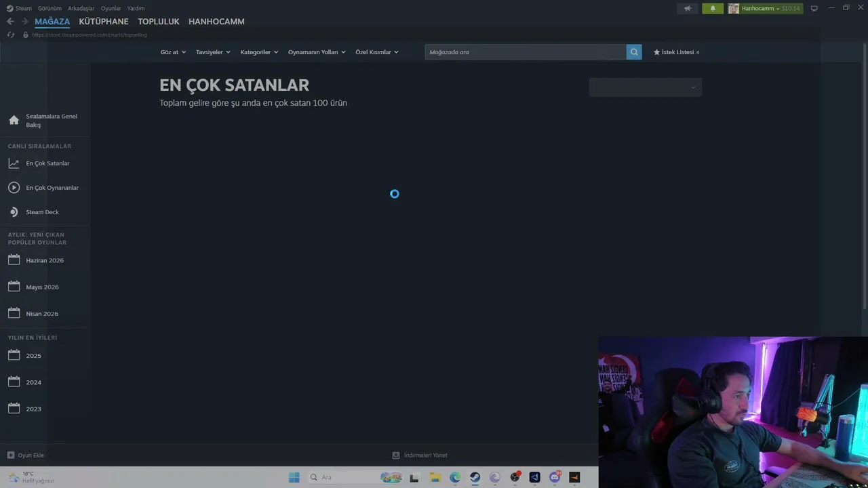868x488 pixels.
Task: Click the calendar icon beside Nisan 2026
Action: click(14, 314)
